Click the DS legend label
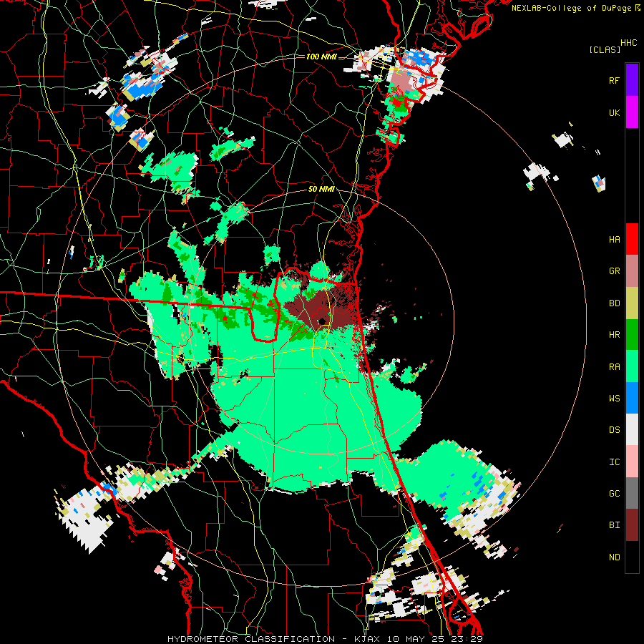Screen dimensions: 644x644 [x=614, y=429]
